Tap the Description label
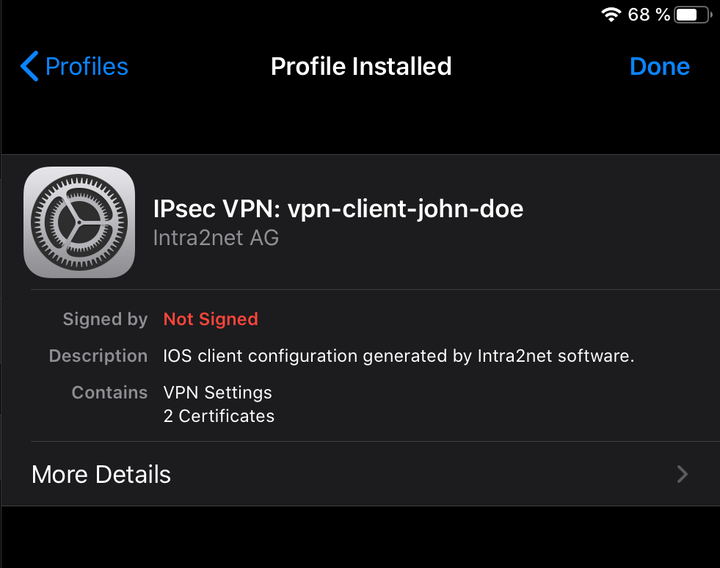This screenshot has height=568, width=720. (x=98, y=356)
